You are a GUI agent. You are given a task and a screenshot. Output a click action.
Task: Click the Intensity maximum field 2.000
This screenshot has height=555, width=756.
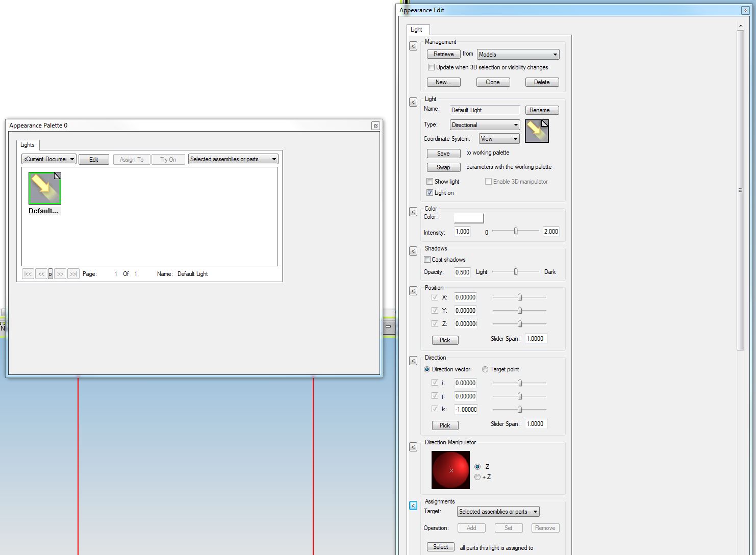(x=551, y=232)
